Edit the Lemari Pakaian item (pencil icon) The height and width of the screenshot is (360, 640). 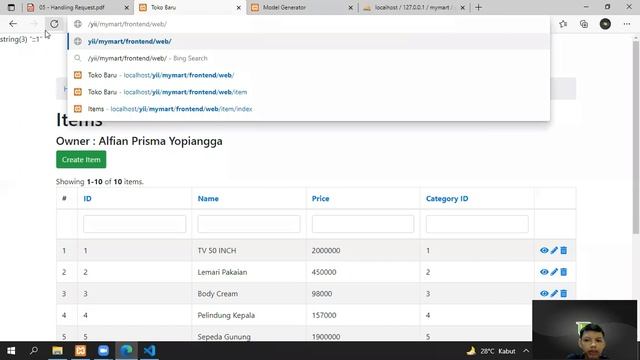(x=554, y=272)
